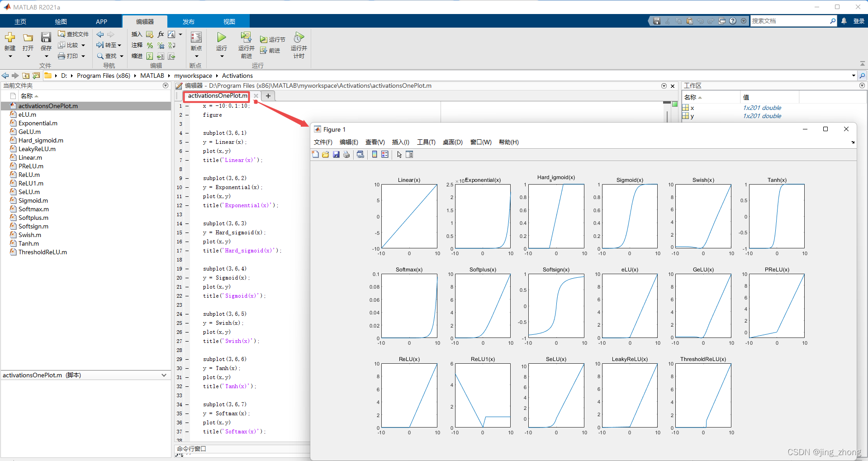Click the Insert Colorbar icon in Figure 1

(x=375, y=154)
